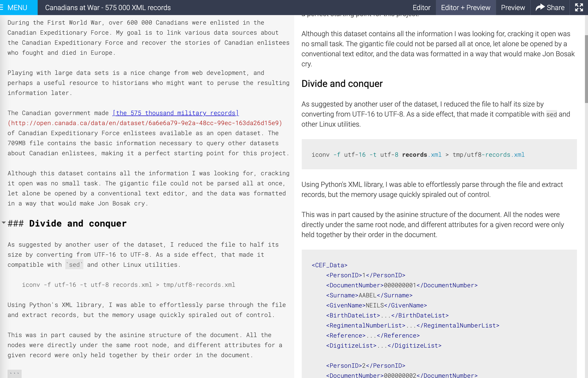Click the <PersonID>2</PersonID> line
The width and height of the screenshot is (588, 378).
(x=366, y=366)
